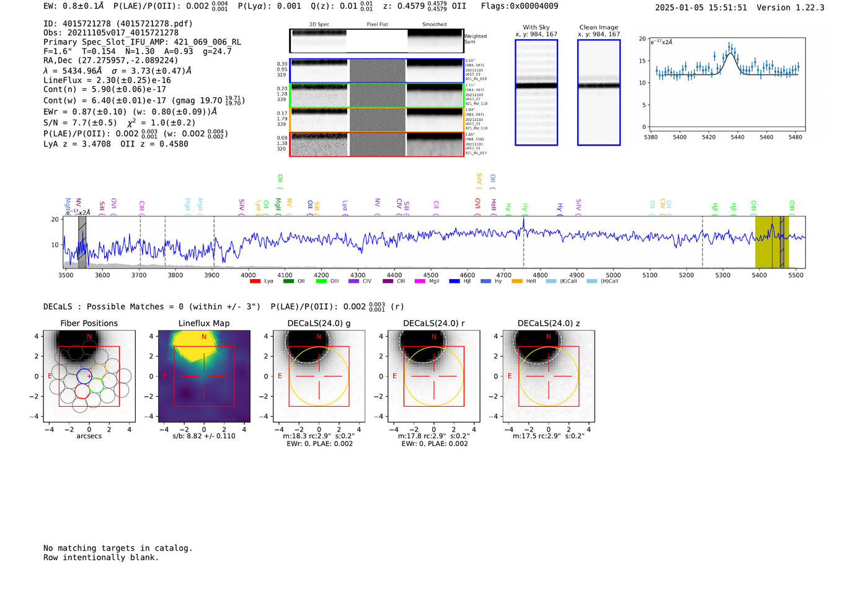The height and width of the screenshot is (591, 868).
Task: Open the DECaLS(24.0) r image
Action: coord(434,376)
